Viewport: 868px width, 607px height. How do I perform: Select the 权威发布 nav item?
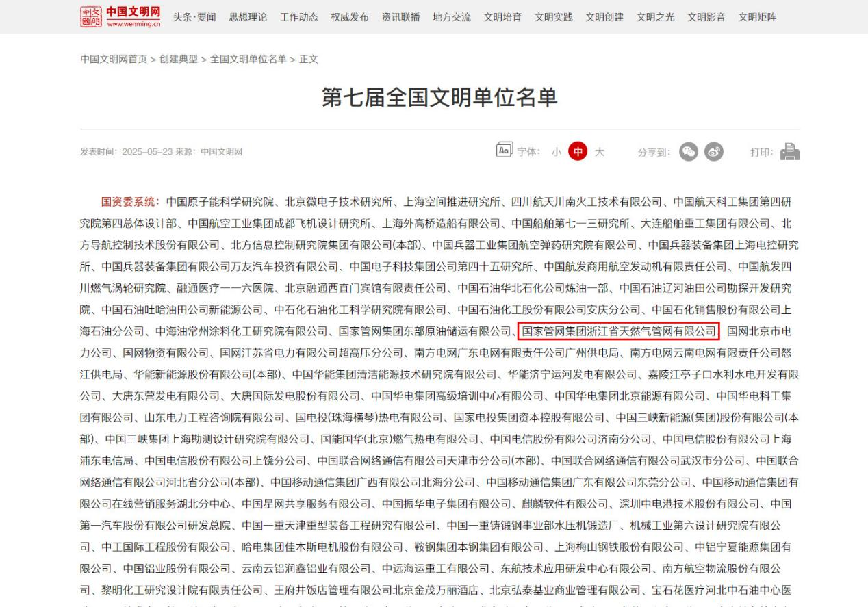tap(350, 17)
